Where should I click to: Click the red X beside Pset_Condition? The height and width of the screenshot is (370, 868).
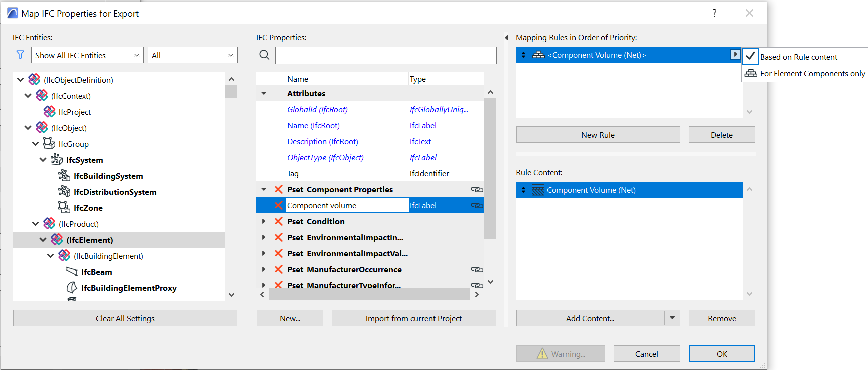[x=279, y=221]
